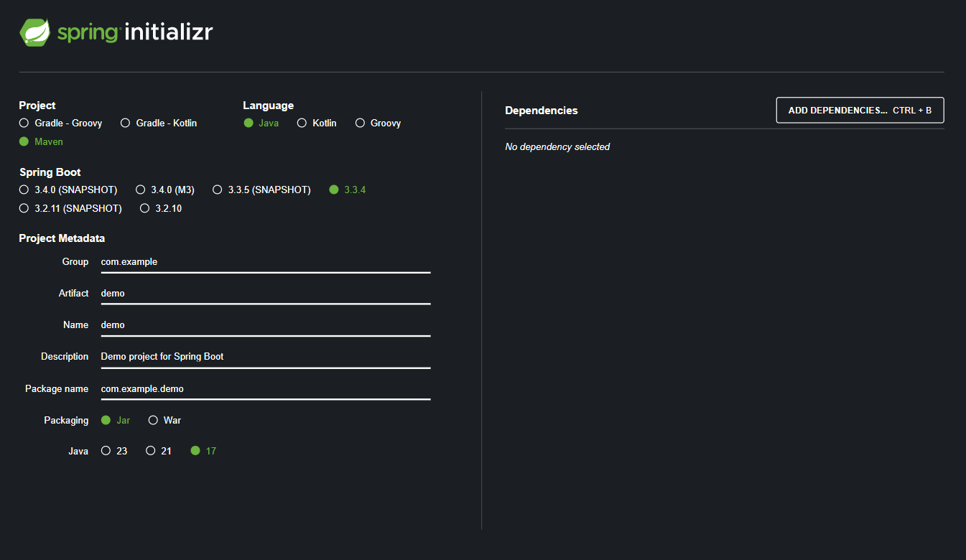
Task: Click the Project Metadata heading
Action: [x=62, y=238]
